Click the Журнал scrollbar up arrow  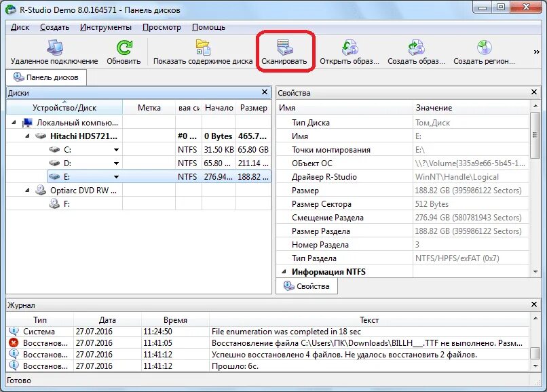click(x=535, y=317)
